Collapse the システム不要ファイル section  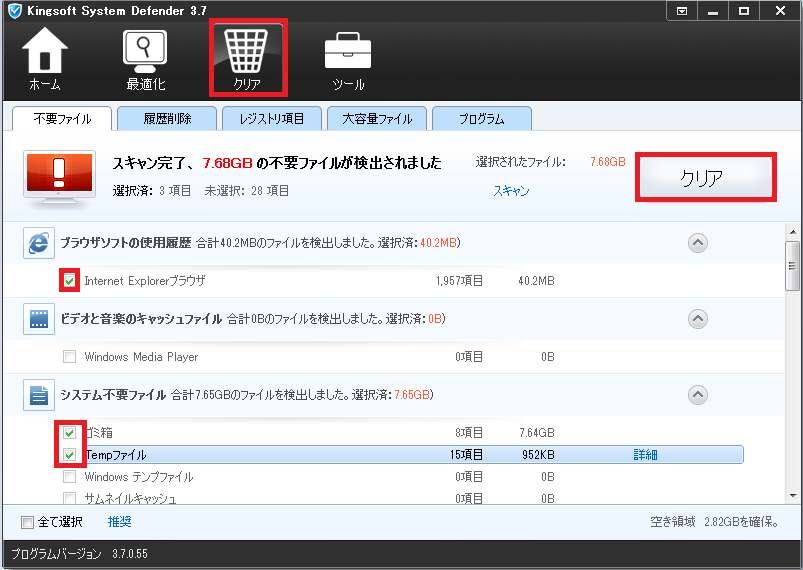pos(698,394)
